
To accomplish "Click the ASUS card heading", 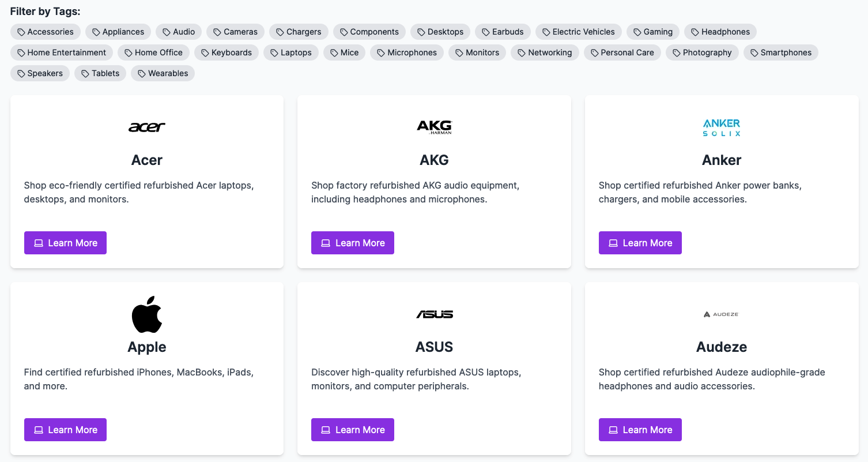I will (434, 347).
